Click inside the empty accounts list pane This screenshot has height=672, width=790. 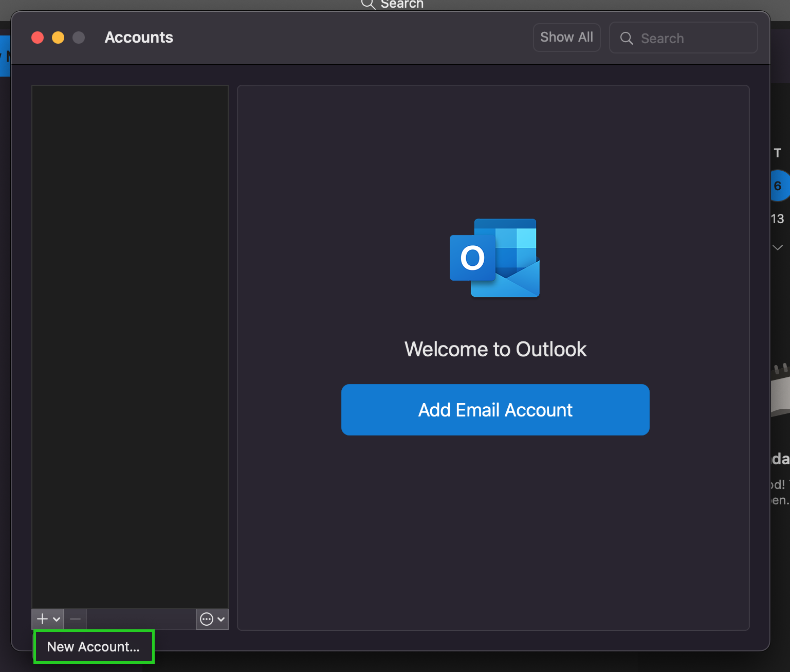pyautogui.click(x=130, y=344)
